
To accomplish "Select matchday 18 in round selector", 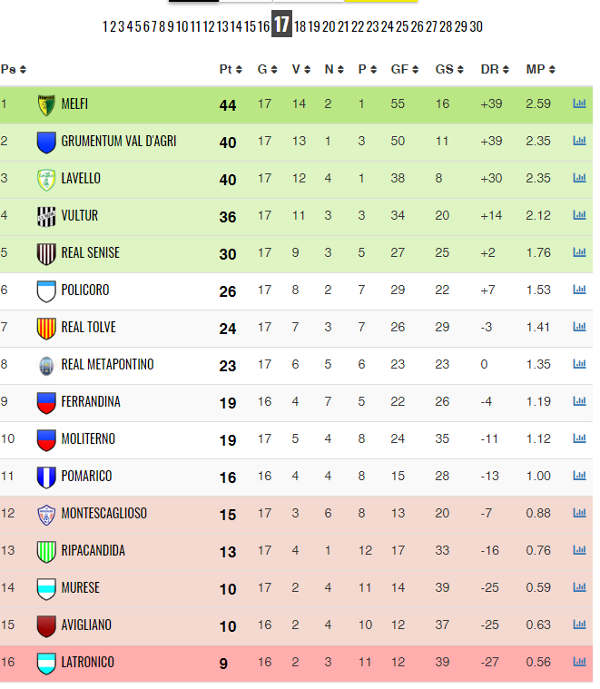I will [x=300, y=27].
